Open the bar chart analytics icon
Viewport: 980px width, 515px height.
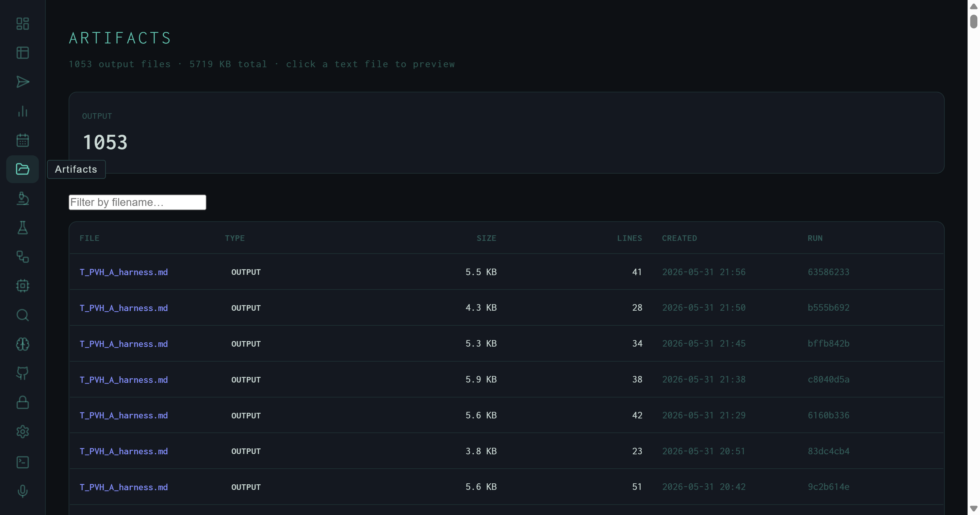tap(23, 111)
